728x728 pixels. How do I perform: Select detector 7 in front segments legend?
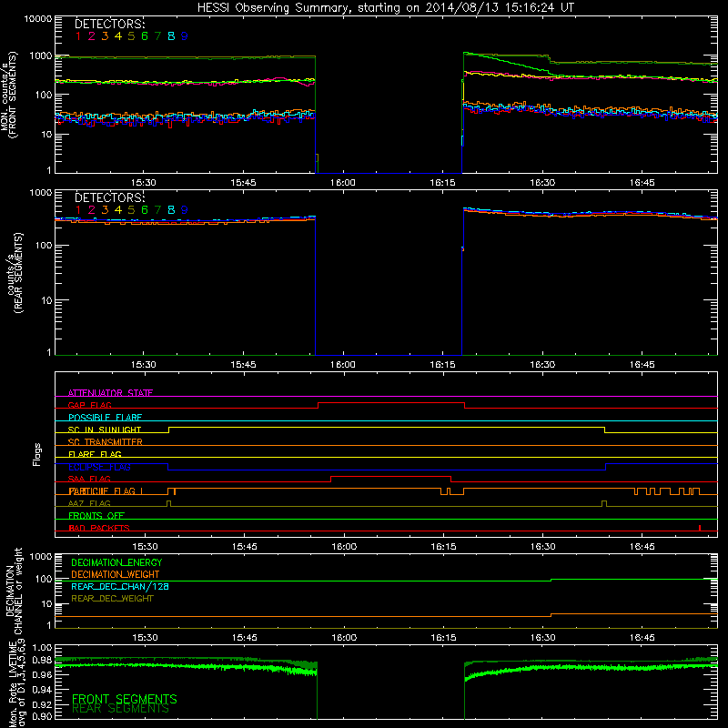coord(157,36)
